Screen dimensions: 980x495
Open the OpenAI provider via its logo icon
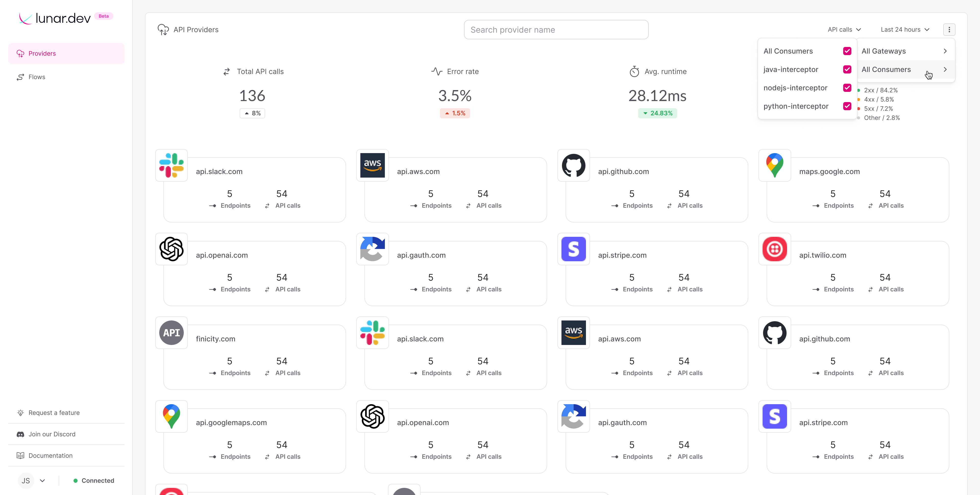click(x=171, y=249)
